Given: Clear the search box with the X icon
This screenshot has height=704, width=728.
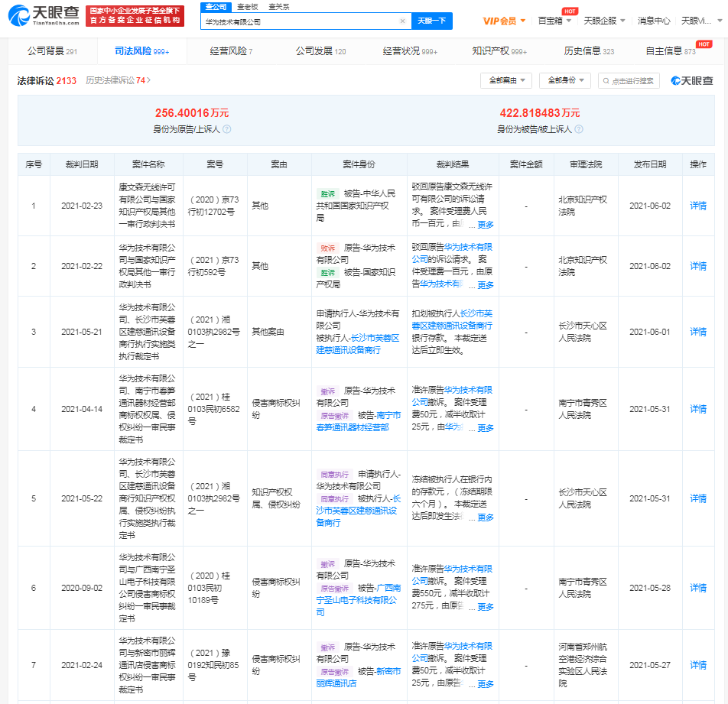Looking at the screenshot, I should click(x=402, y=21).
